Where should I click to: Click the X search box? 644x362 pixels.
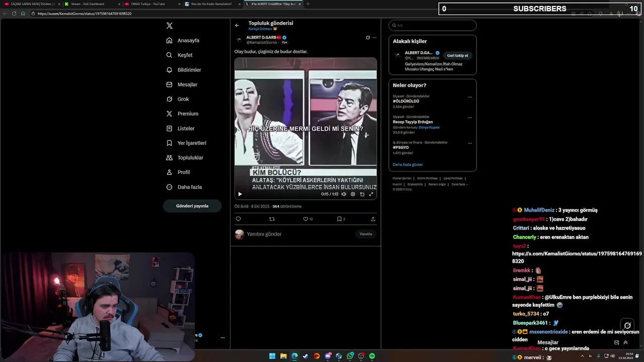pyautogui.click(x=432, y=25)
